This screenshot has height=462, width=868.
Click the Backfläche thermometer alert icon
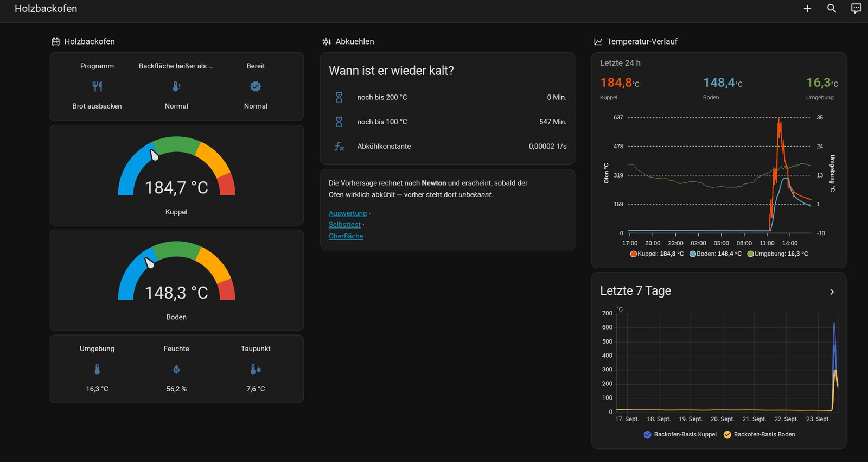[176, 86]
